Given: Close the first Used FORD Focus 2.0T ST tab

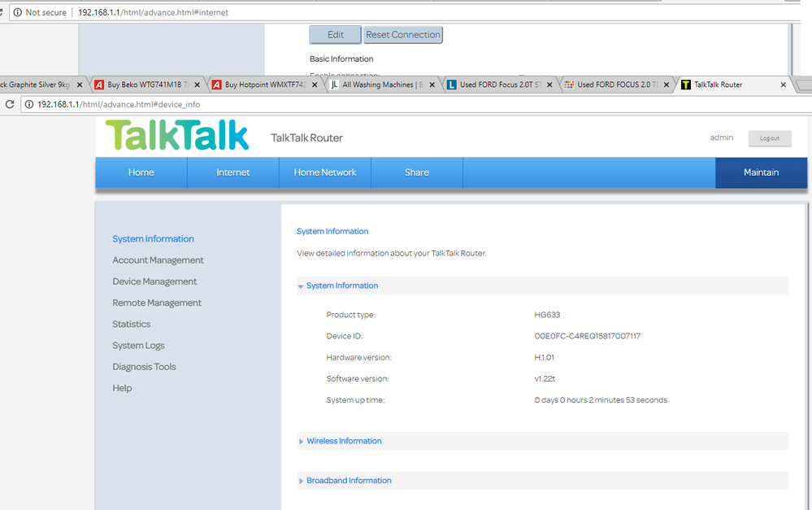Looking at the screenshot, I should (549, 85).
